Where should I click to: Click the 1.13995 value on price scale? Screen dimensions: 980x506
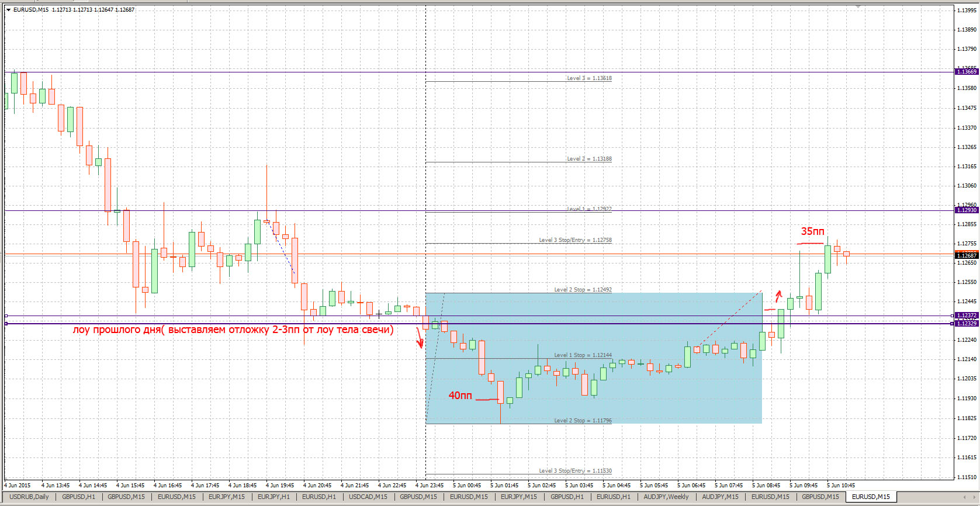click(x=967, y=10)
